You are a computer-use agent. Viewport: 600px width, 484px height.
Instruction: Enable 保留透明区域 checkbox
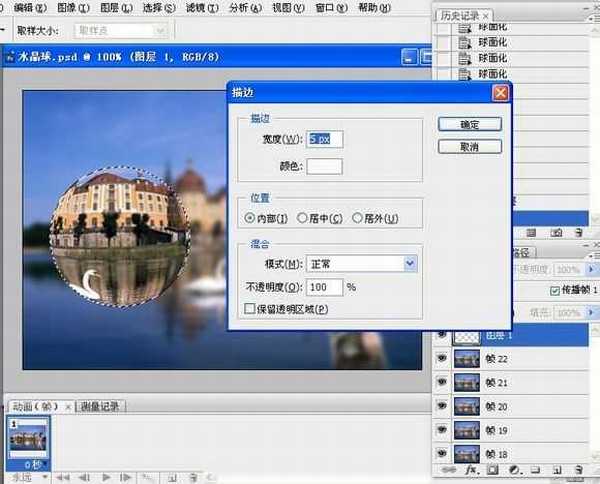coord(249,310)
